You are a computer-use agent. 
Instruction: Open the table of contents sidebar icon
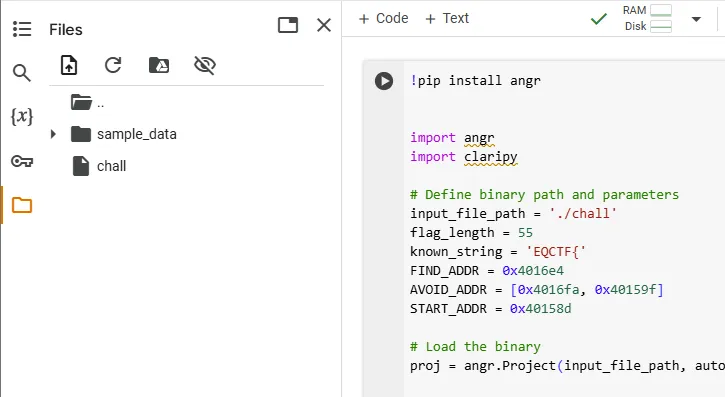click(x=22, y=29)
